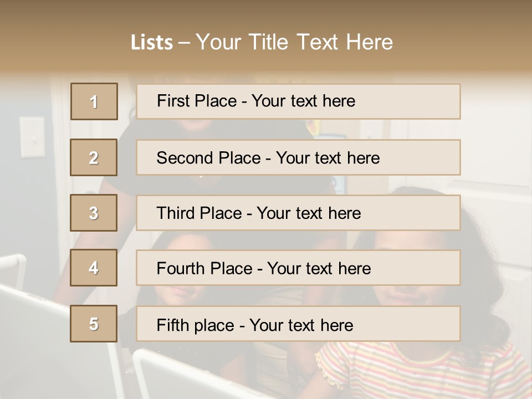The width and height of the screenshot is (532, 399).
Task: Click the dash in the slide title
Action: pyautogui.click(x=184, y=43)
